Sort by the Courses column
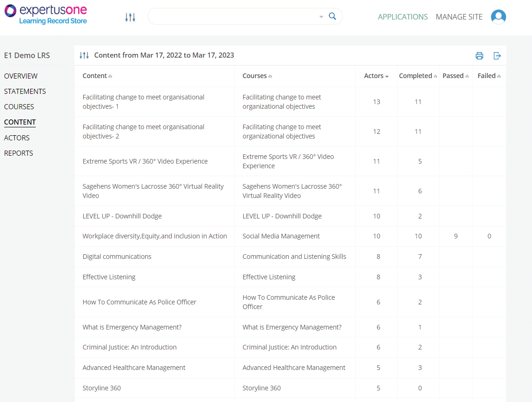 pos(257,76)
